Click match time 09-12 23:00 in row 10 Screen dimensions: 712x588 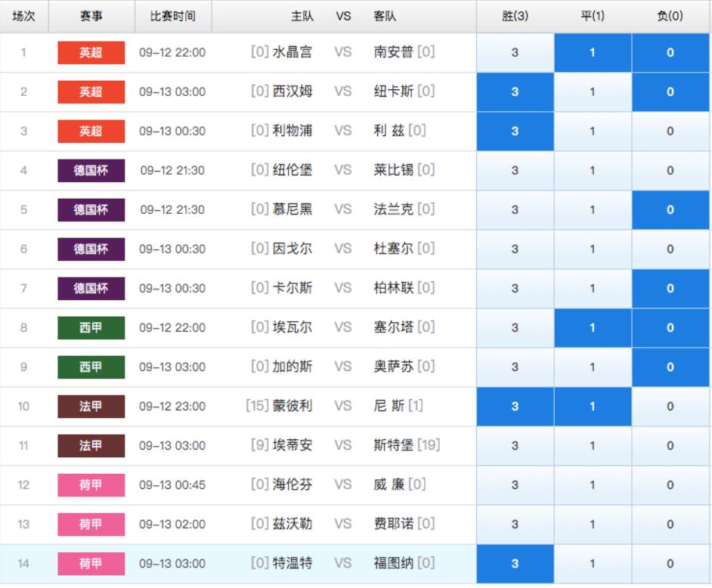point(172,407)
